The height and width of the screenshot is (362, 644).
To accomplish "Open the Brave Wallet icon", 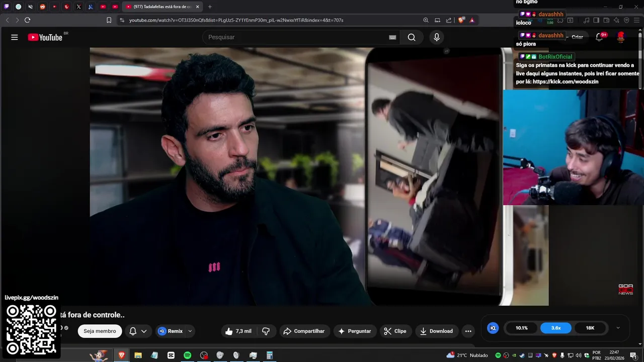I will click(x=606, y=20).
